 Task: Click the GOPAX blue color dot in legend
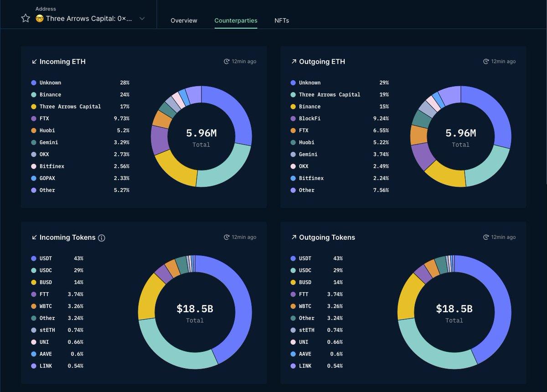[x=33, y=178]
